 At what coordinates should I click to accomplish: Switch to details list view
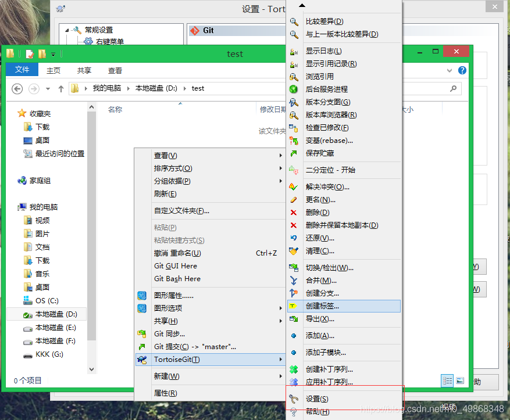point(447,380)
